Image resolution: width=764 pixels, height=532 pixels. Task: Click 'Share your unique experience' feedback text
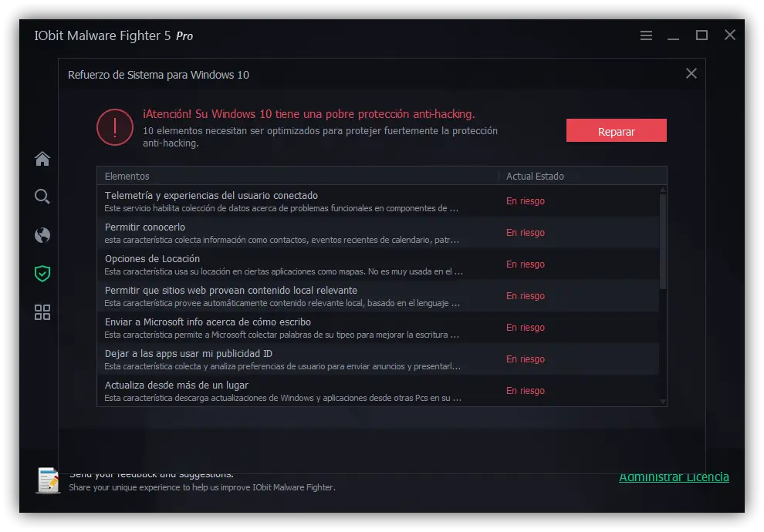point(201,487)
